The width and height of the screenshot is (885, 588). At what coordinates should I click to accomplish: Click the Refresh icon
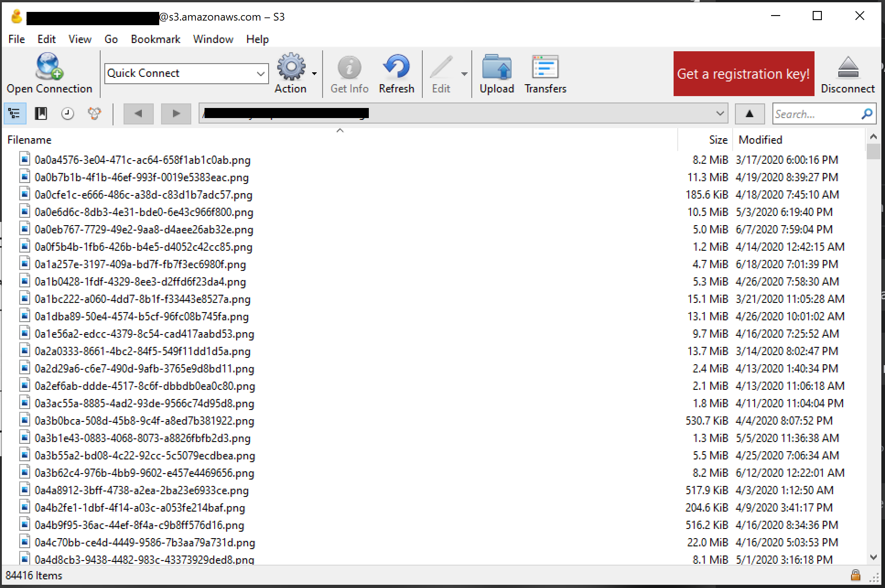tap(396, 69)
